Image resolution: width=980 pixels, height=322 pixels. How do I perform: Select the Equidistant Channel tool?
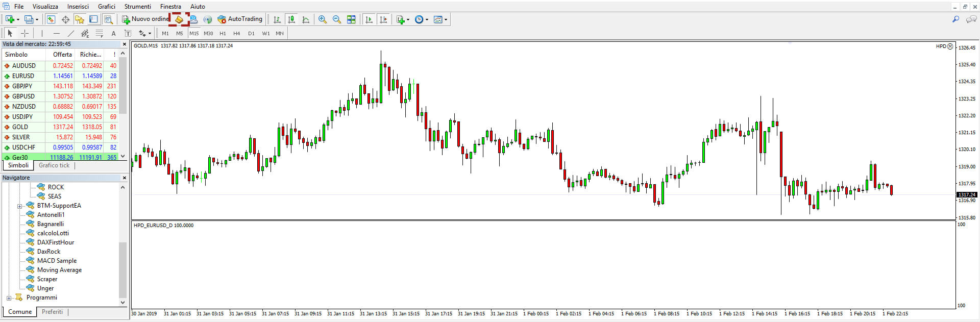85,33
